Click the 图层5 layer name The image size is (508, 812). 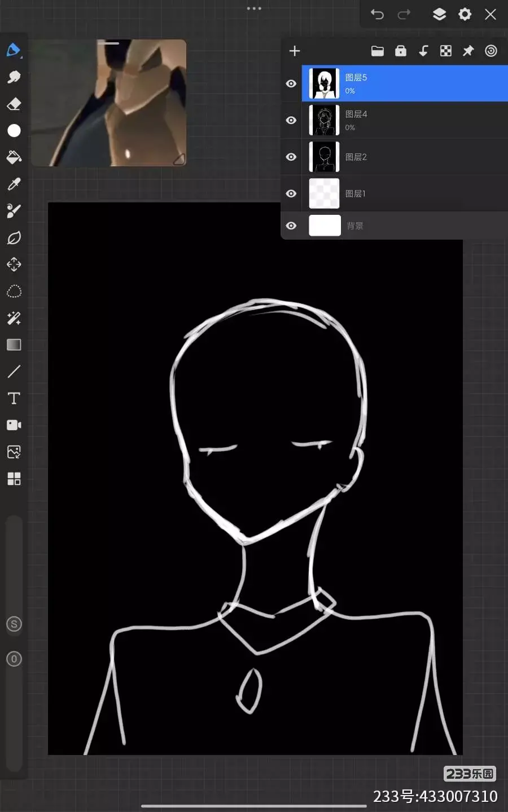tap(356, 77)
